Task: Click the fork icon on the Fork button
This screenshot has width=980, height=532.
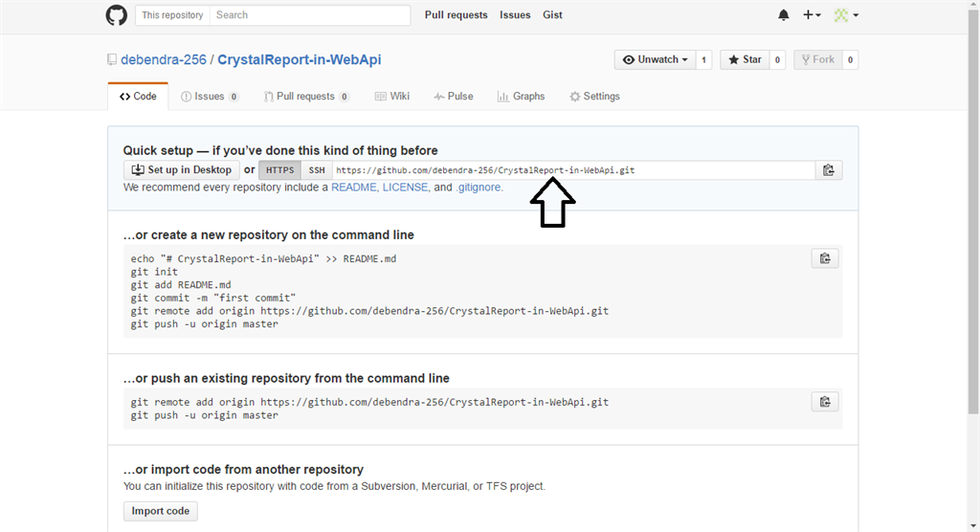Action: (x=806, y=59)
